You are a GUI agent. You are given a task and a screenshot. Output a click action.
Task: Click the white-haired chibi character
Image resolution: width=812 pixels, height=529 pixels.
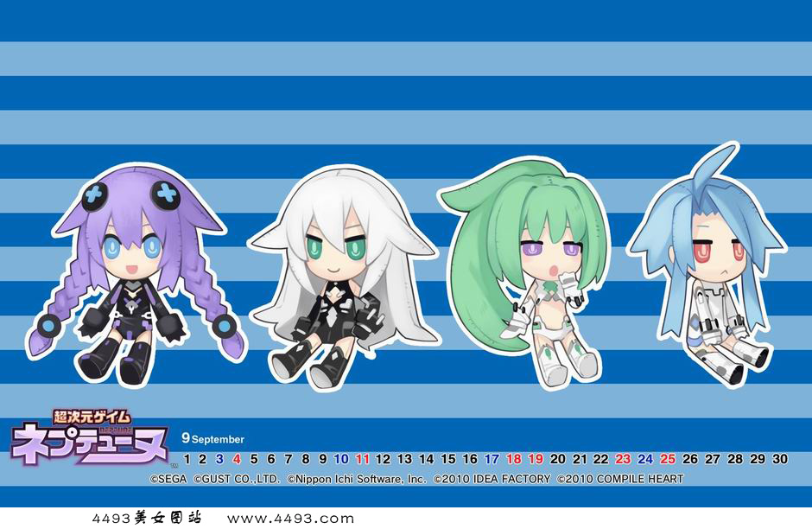[343, 277]
